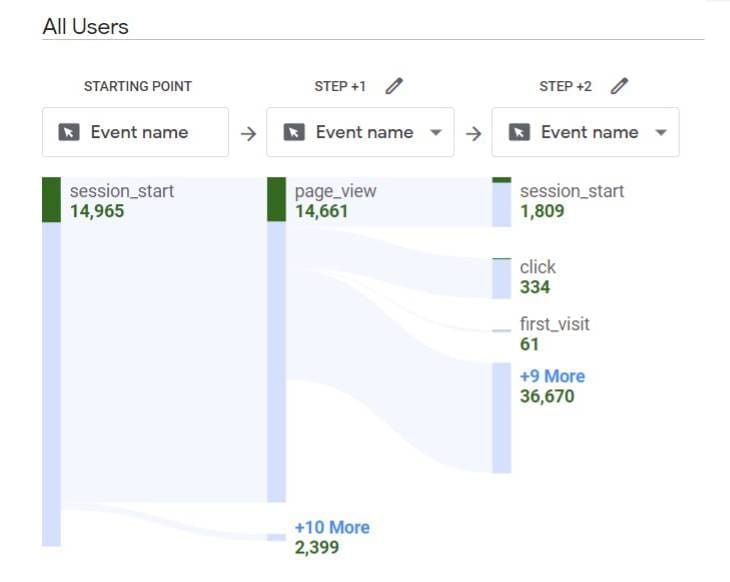Expand the +10 More group in Step +1
The image size is (730, 582).
point(332,527)
